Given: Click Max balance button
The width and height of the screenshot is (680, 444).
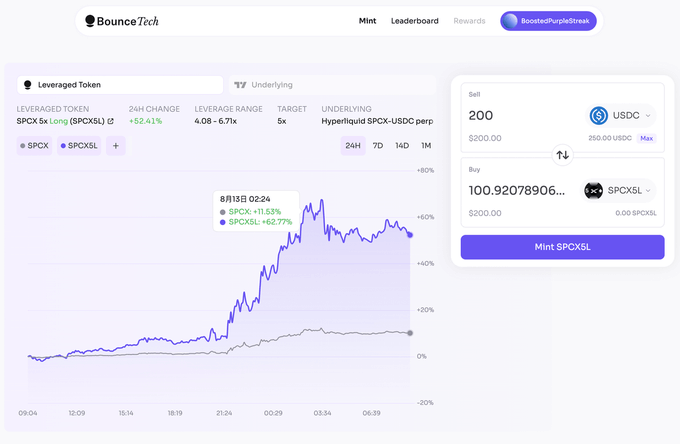Looking at the screenshot, I should tap(646, 138).
